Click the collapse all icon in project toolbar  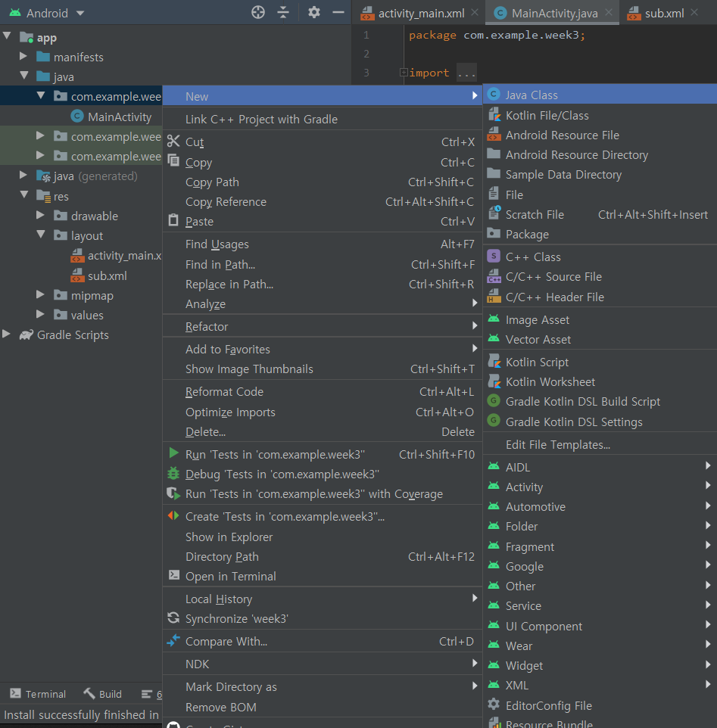(x=283, y=13)
